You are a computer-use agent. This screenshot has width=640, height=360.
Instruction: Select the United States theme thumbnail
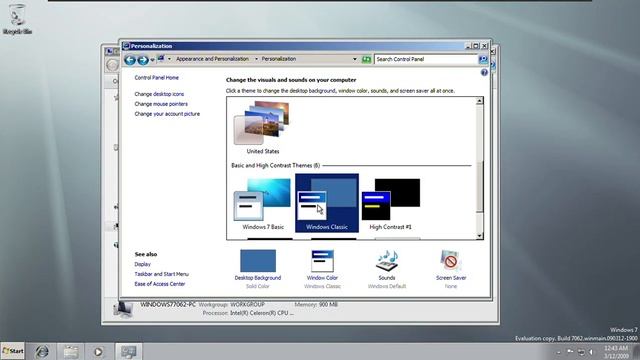(262, 127)
